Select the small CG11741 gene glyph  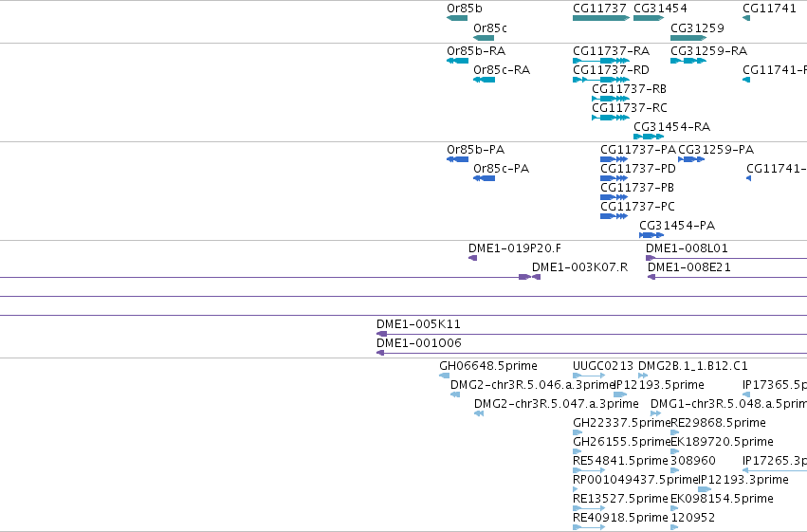click(x=746, y=18)
